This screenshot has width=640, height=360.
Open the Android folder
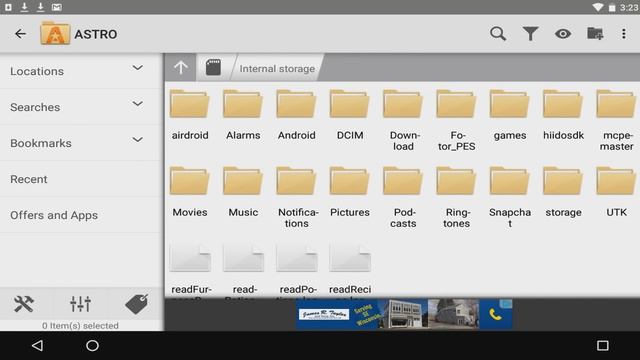pyautogui.click(x=297, y=116)
